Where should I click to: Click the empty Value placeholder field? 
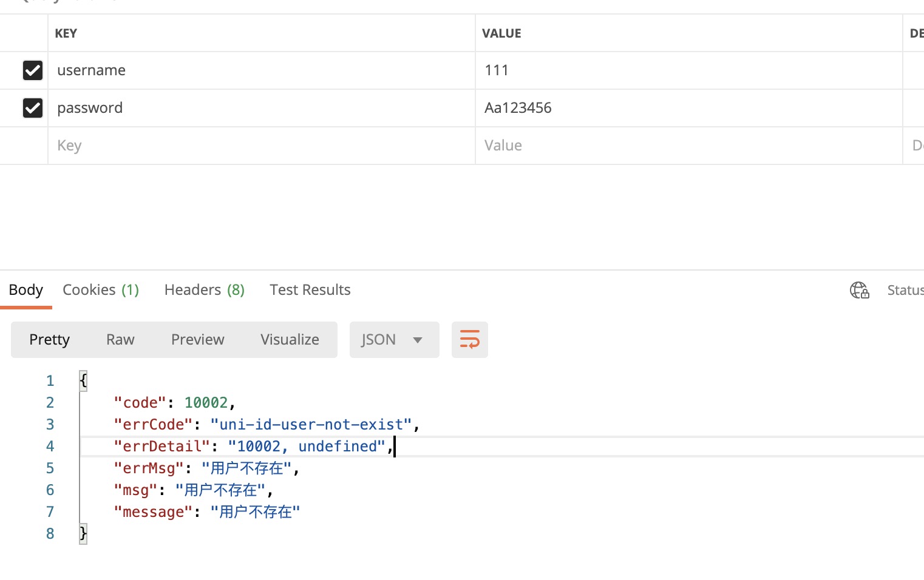(688, 146)
